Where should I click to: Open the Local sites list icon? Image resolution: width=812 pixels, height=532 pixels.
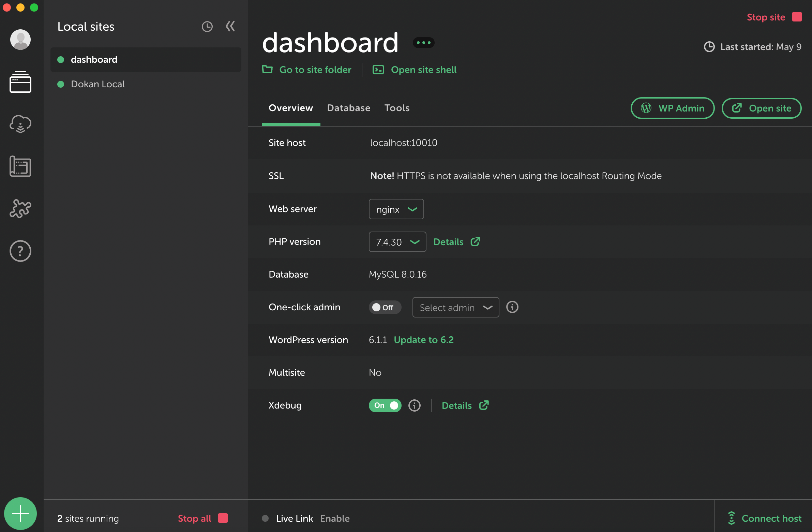click(20, 82)
